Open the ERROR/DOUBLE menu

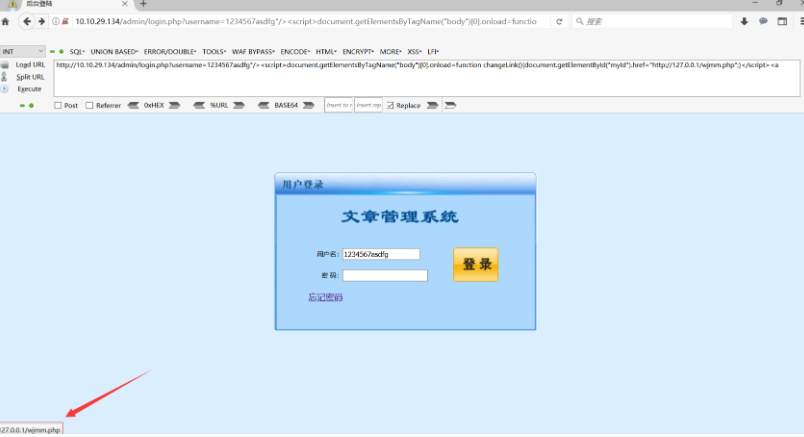coord(170,52)
